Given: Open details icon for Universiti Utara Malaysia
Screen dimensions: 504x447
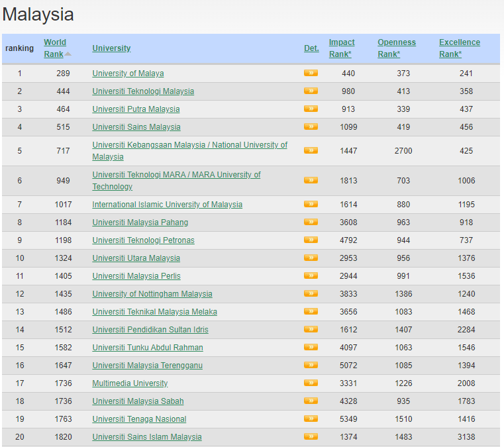Looking at the screenshot, I should pos(311,258).
